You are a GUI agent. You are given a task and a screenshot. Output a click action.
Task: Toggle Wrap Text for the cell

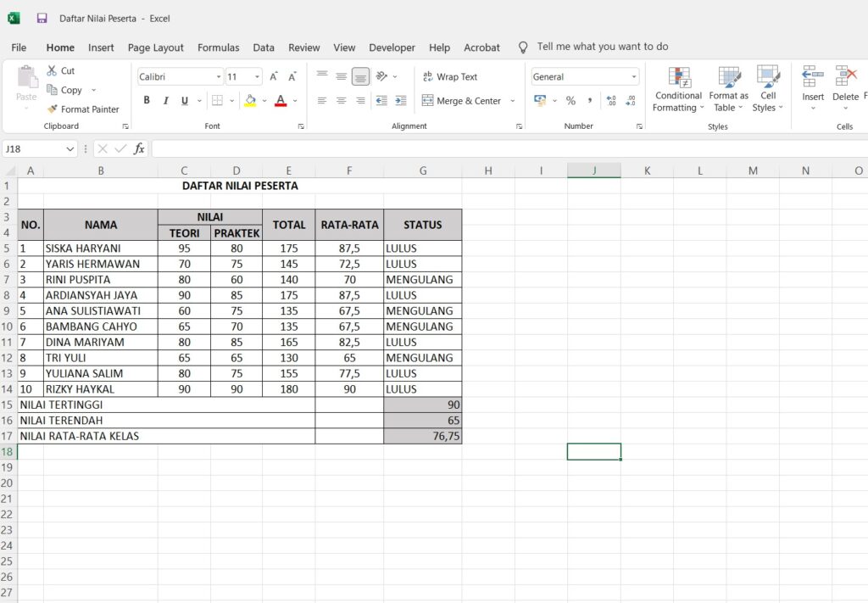coord(450,77)
